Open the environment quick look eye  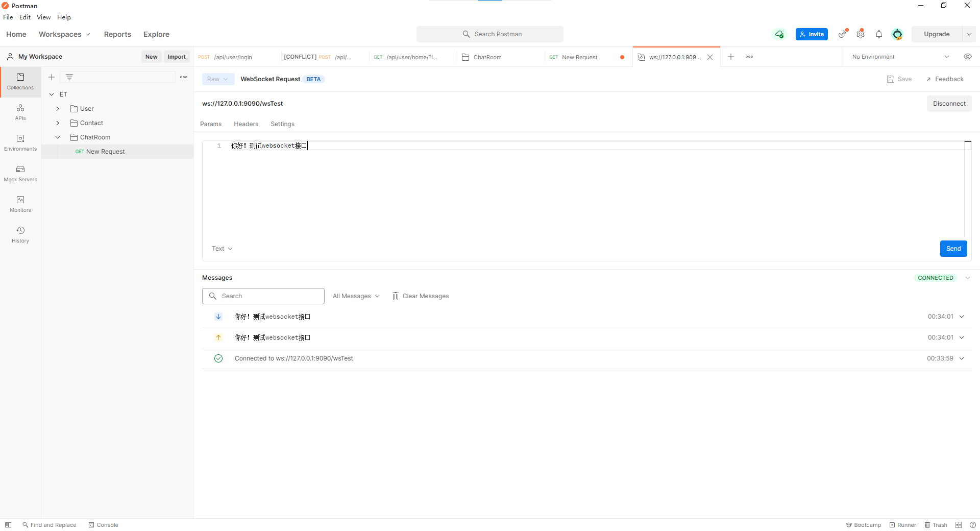968,57
